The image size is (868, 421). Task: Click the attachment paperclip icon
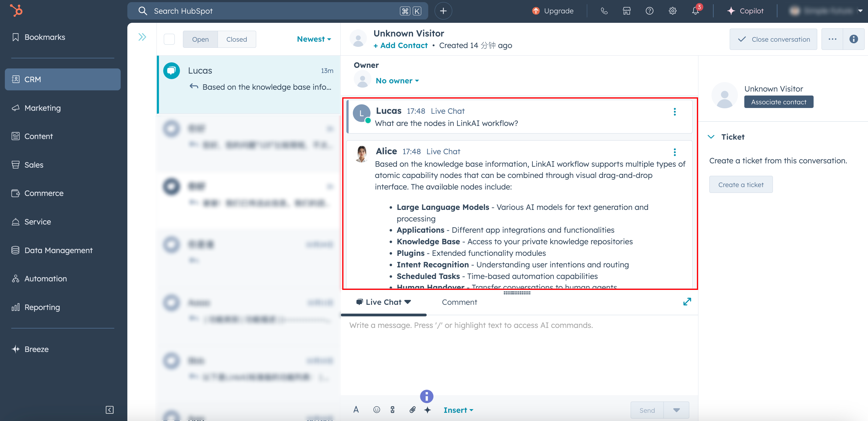point(412,409)
